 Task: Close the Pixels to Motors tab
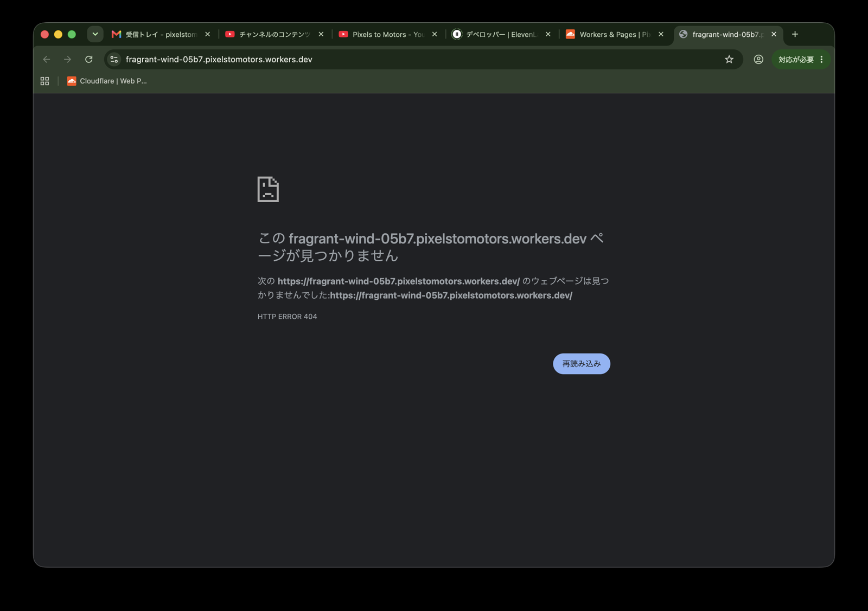tap(435, 34)
